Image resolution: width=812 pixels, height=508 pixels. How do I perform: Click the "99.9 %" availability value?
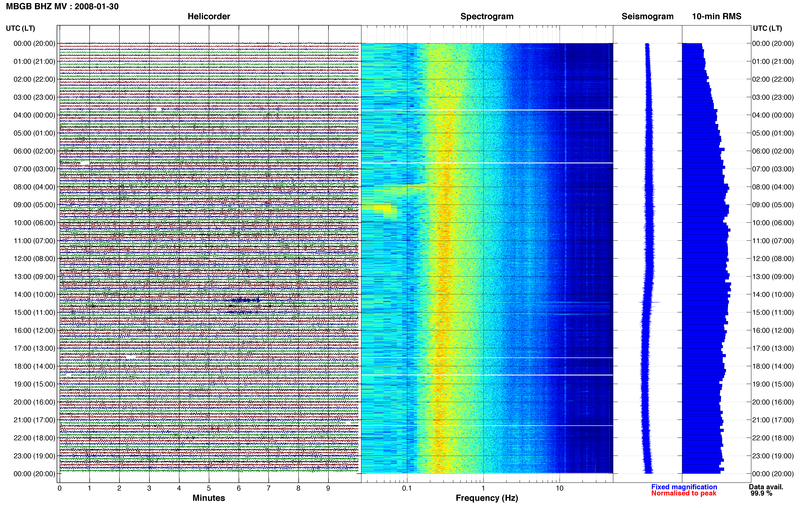pos(762,493)
